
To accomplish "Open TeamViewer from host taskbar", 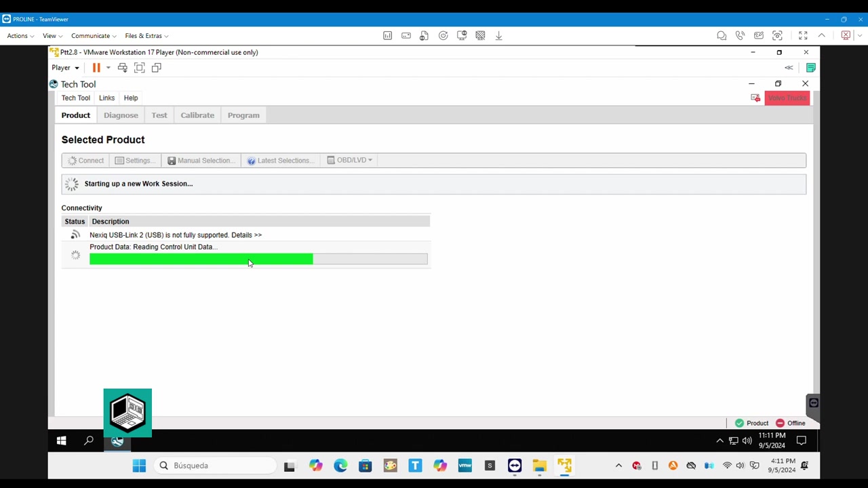I will (515, 466).
